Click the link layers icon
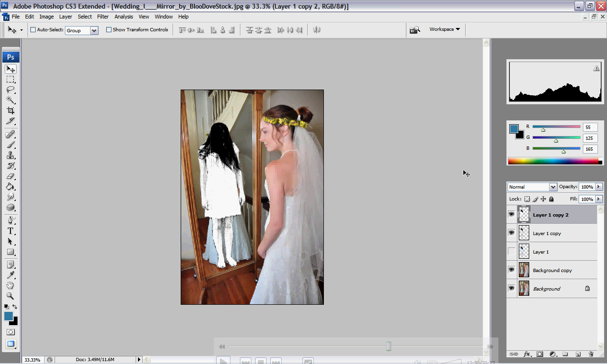 point(514,354)
